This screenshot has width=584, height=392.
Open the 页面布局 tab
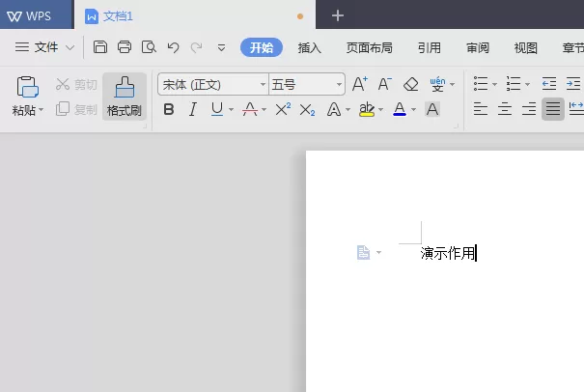pos(369,47)
